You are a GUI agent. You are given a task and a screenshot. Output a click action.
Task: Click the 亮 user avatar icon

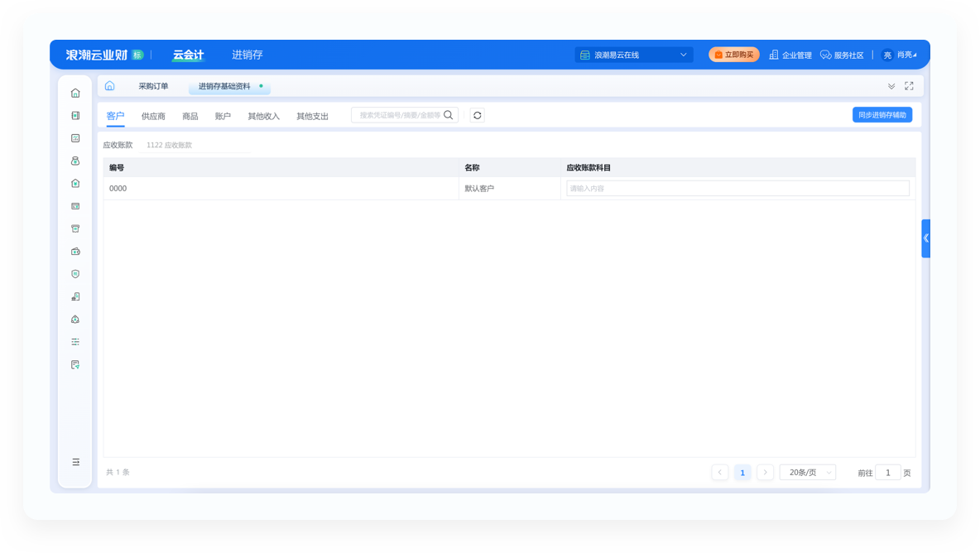pyautogui.click(x=887, y=55)
